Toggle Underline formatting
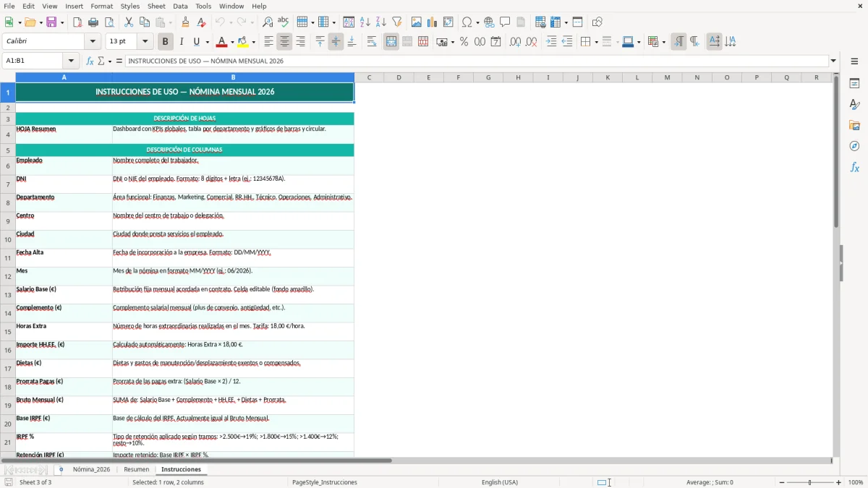The height and width of the screenshot is (488, 868). (x=197, y=42)
